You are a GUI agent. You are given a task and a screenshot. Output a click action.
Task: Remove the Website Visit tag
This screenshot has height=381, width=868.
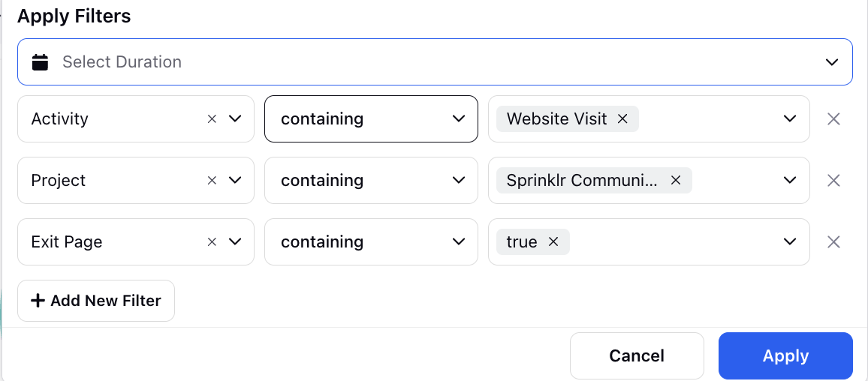click(x=622, y=119)
